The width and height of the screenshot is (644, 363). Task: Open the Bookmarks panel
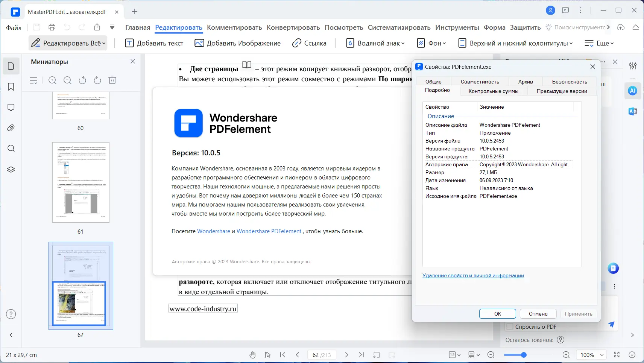coord(11,87)
